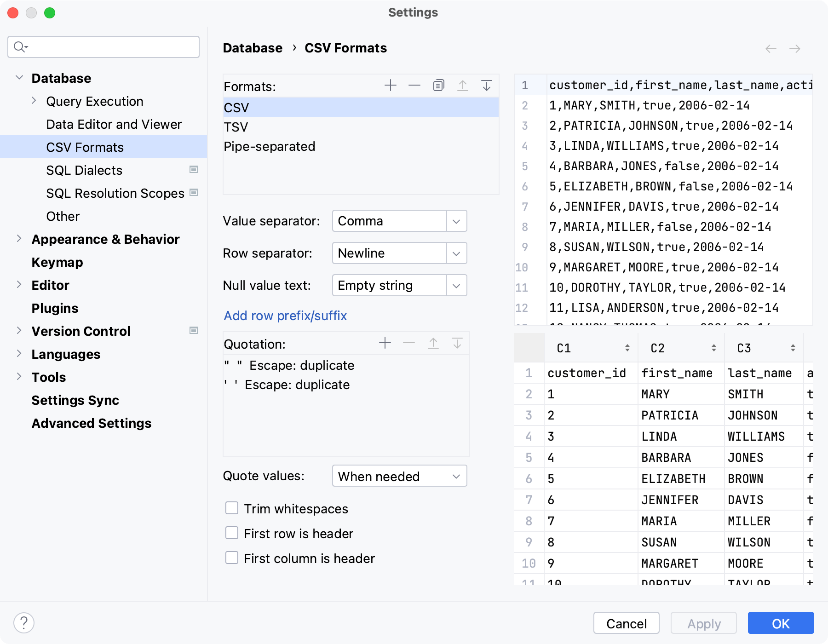
Task: Enable Trim whitespaces
Action: click(232, 508)
